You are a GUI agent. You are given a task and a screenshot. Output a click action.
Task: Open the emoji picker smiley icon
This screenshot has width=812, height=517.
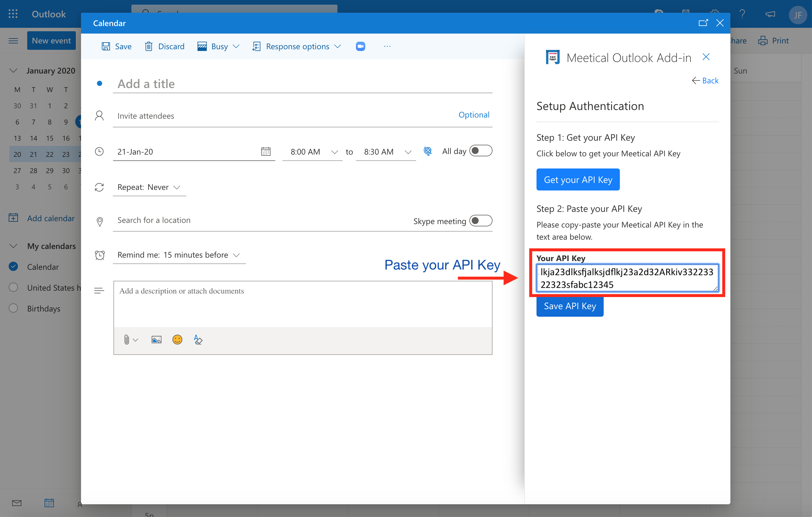point(177,340)
